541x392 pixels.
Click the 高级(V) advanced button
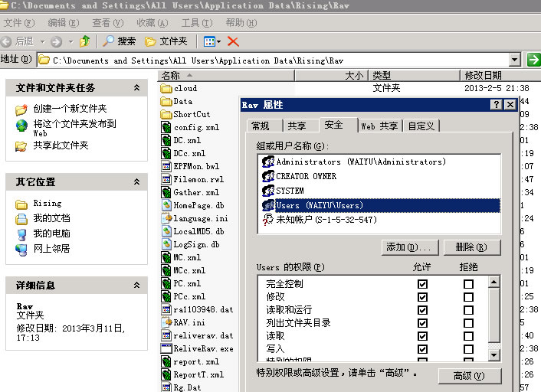469,376
